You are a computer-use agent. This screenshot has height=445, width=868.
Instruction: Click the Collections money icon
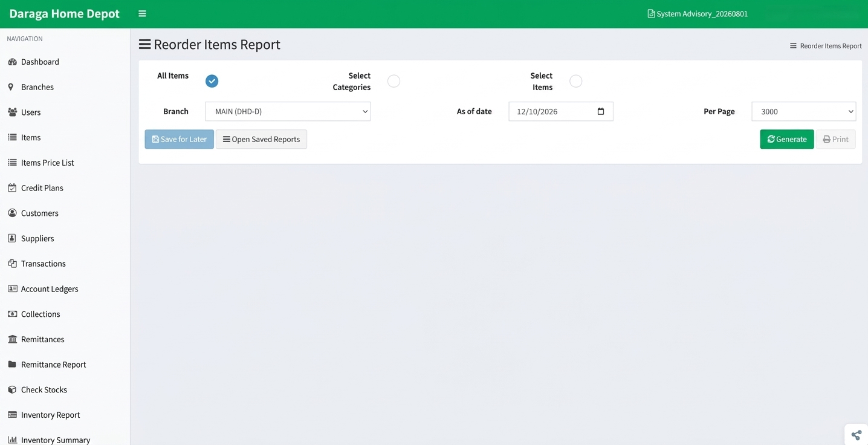(x=12, y=314)
